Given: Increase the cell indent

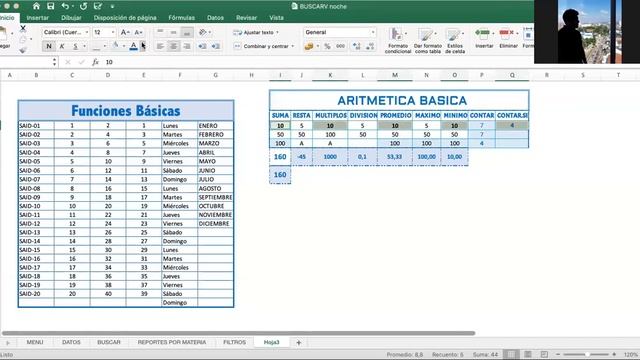Looking at the screenshot, I should (x=216, y=46).
